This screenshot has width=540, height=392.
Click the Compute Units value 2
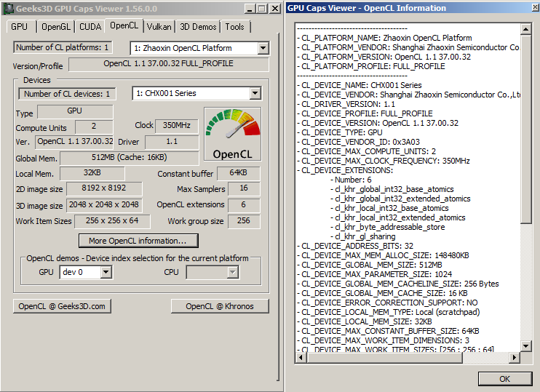[94, 127]
